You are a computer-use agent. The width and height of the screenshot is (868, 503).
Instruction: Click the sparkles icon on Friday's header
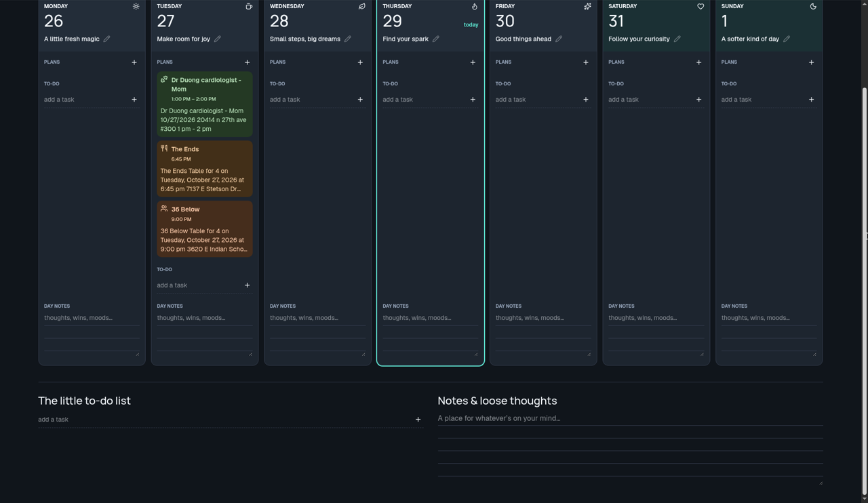pos(587,7)
